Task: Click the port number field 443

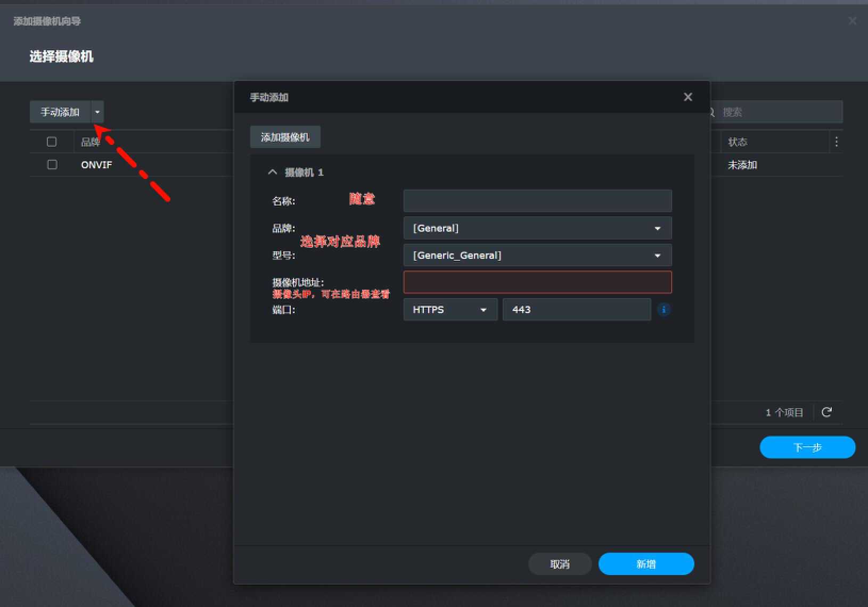Action: 576,309
